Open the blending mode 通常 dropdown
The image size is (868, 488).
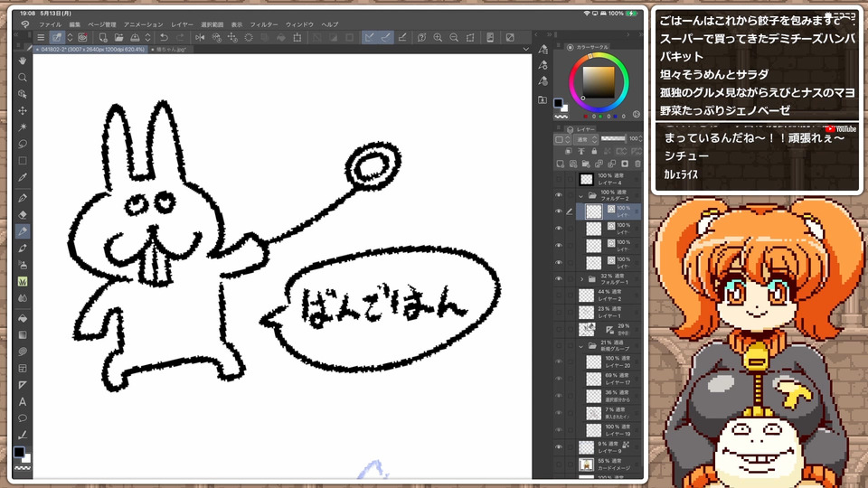587,139
